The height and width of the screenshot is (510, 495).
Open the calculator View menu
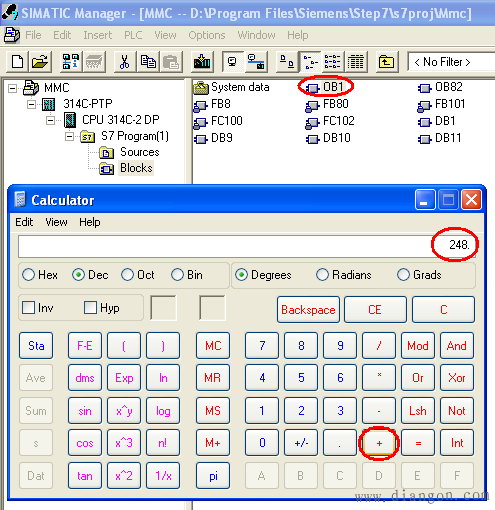pyautogui.click(x=56, y=222)
